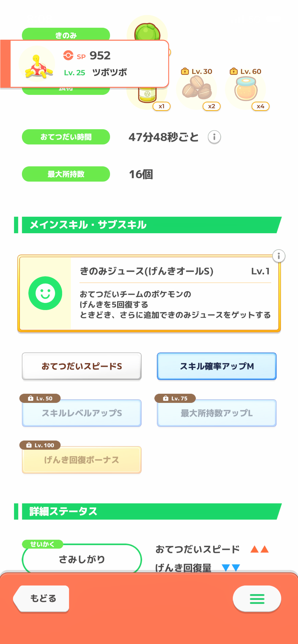The image size is (298, 644).
Task: Tap the green smiley skill icon
Action: 45,293
